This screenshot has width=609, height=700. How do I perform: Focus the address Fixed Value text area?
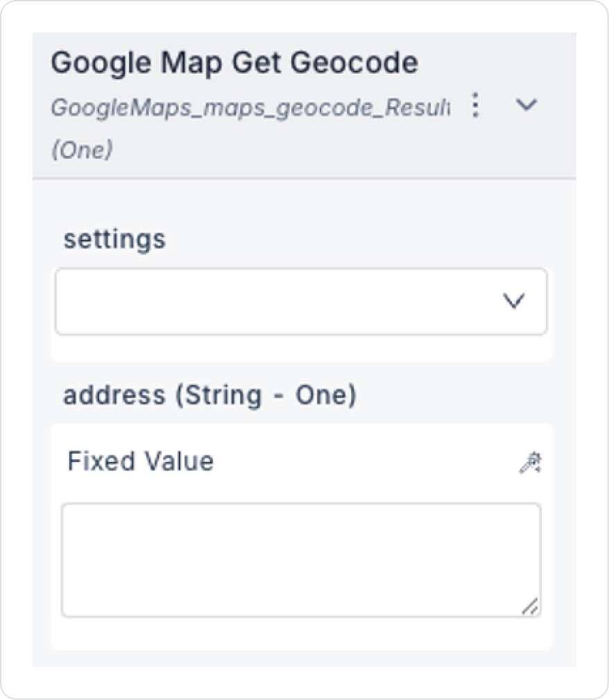click(x=300, y=560)
